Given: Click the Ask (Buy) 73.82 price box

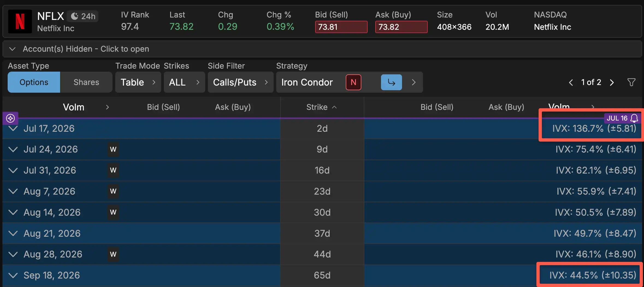Looking at the screenshot, I should (x=401, y=27).
